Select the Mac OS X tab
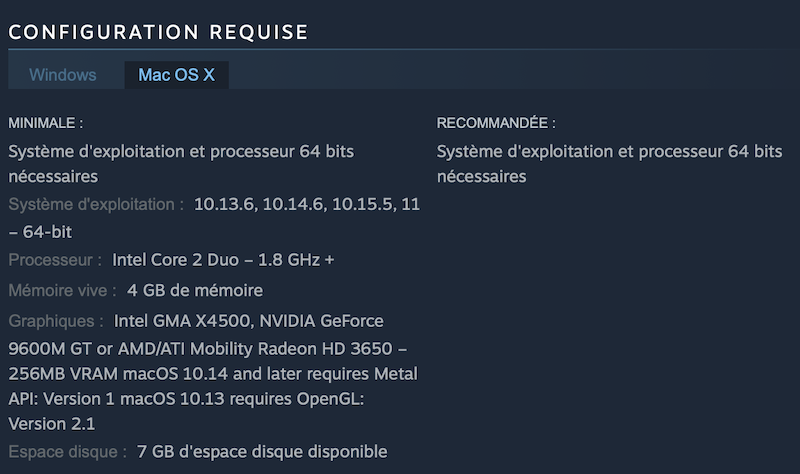 pyautogui.click(x=176, y=75)
